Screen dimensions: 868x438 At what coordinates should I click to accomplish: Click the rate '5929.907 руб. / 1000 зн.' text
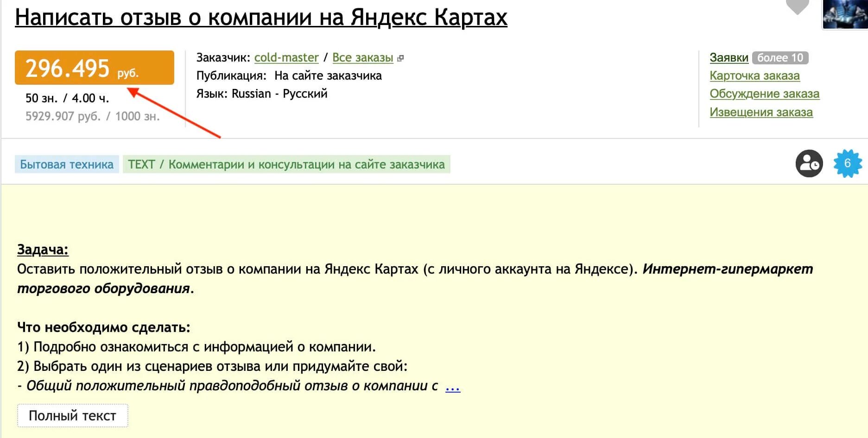(92, 116)
